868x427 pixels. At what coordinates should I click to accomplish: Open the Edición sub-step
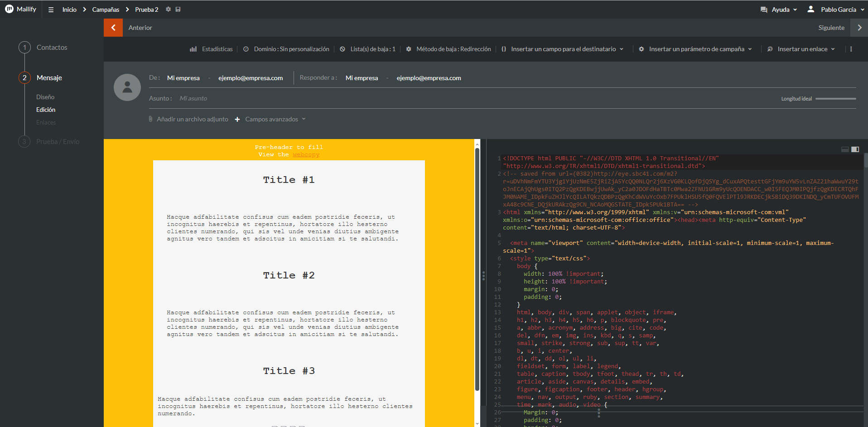click(x=46, y=110)
